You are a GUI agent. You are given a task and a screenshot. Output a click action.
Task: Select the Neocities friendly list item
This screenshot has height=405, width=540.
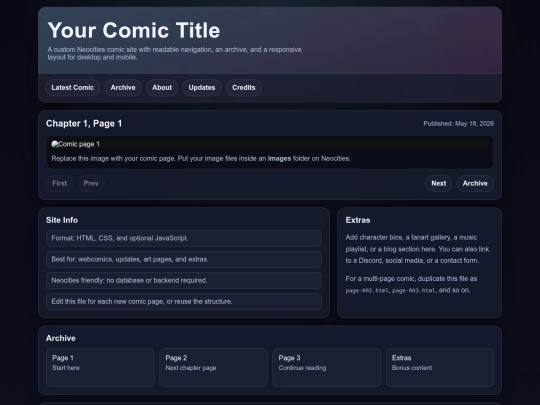point(184,280)
